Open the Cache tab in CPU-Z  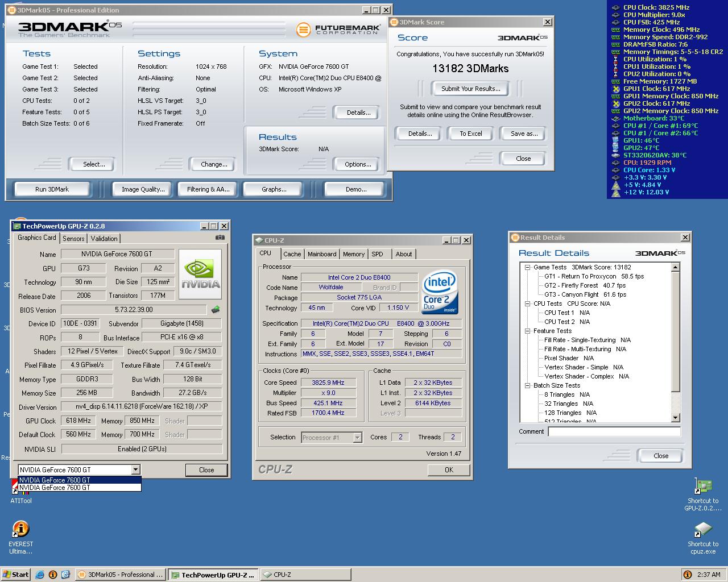point(292,254)
